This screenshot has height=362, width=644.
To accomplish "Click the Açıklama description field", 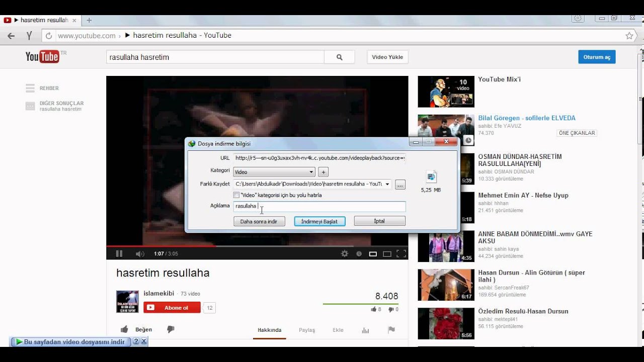I will coord(319,206).
